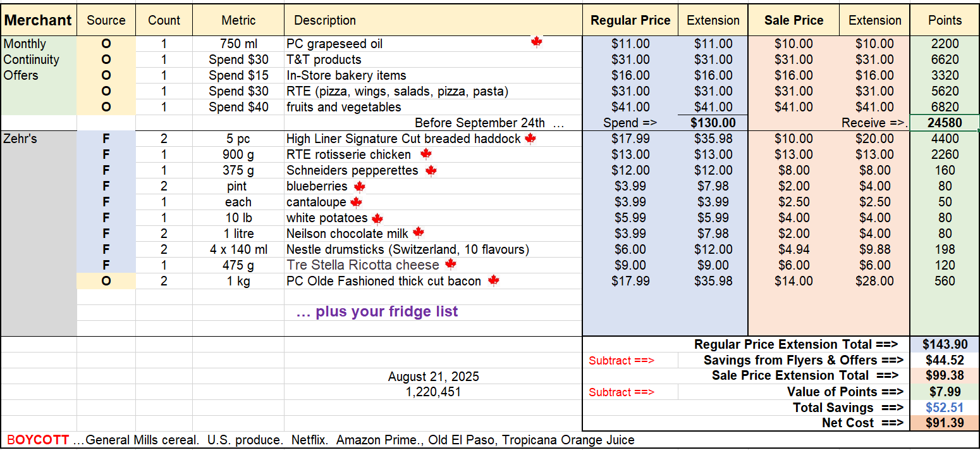The height and width of the screenshot is (450, 980).
Task: Click the maple leaf after Tre Stella Ricotta
Action: (x=450, y=264)
